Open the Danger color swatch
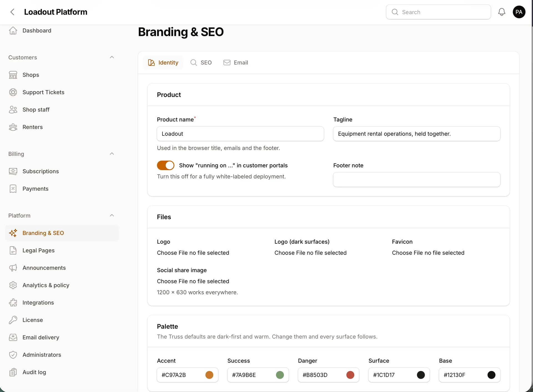533x392 pixels. [350, 375]
